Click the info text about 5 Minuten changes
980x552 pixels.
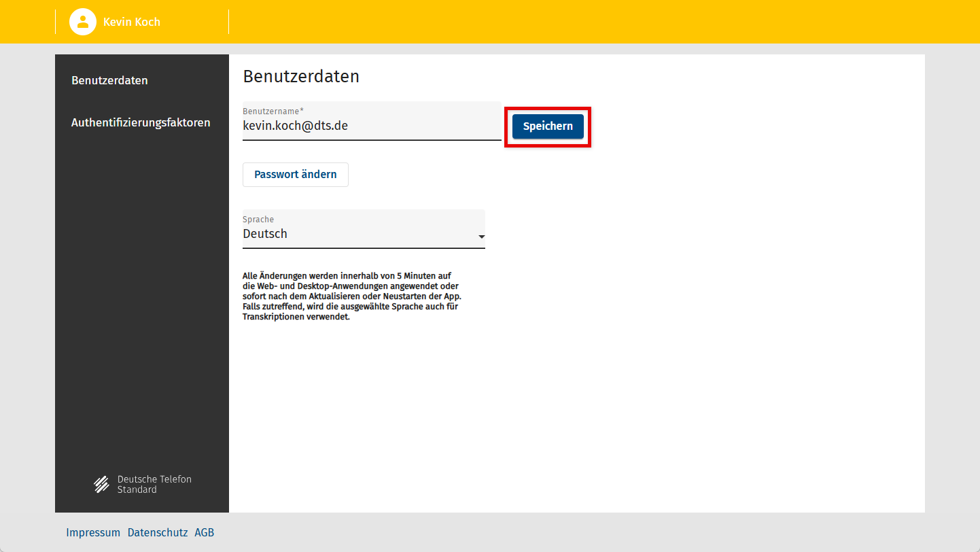click(351, 296)
